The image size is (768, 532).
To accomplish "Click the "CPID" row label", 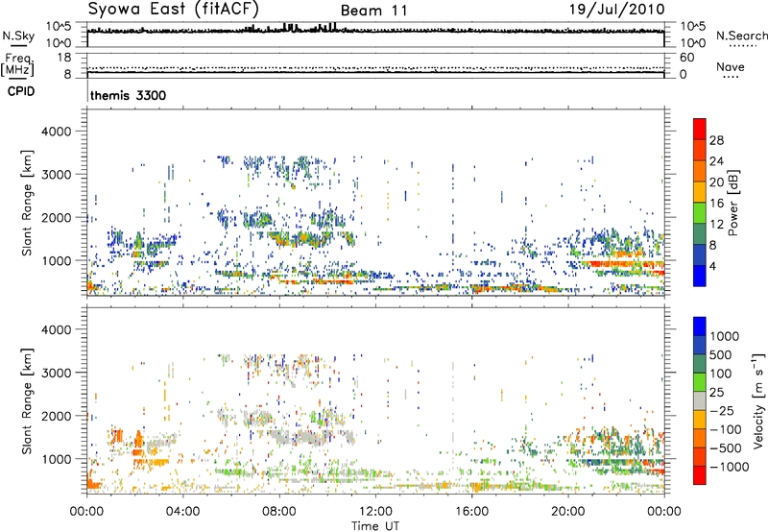I will pyautogui.click(x=21, y=91).
